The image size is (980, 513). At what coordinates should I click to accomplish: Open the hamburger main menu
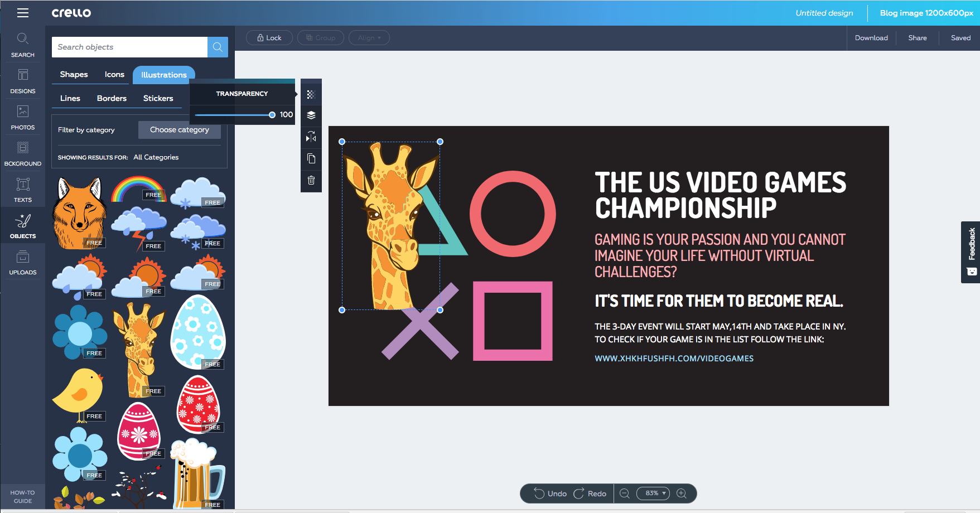pos(23,13)
